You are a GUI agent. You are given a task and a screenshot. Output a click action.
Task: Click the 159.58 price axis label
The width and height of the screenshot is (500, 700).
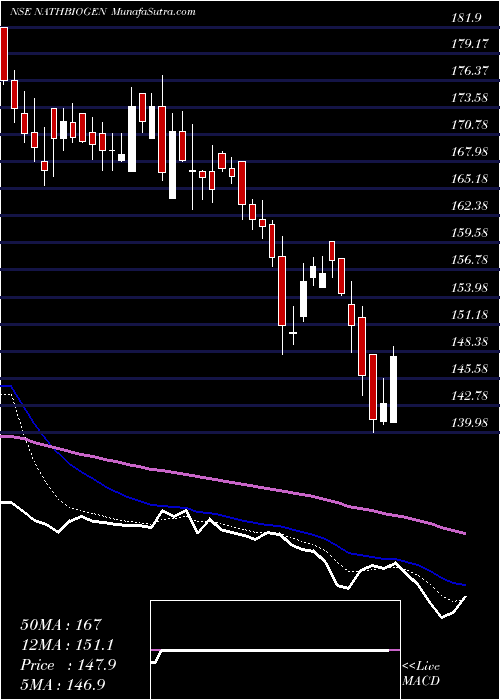pos(470,233)
